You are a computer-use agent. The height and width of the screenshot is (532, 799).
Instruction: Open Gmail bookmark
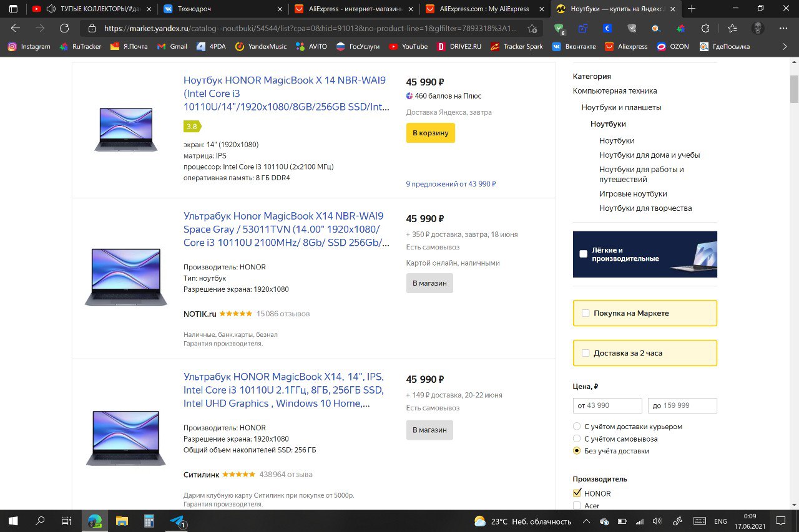click(172, 46)
